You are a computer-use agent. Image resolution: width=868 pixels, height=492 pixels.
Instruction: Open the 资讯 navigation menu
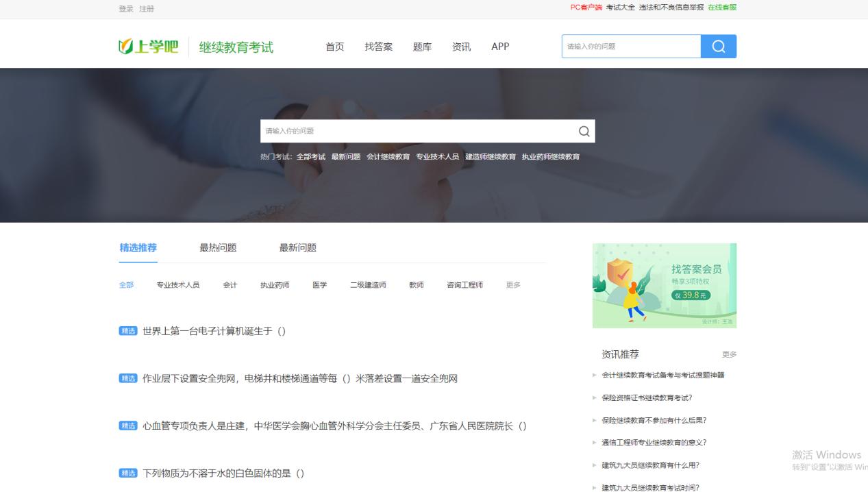tap(461, 47)
